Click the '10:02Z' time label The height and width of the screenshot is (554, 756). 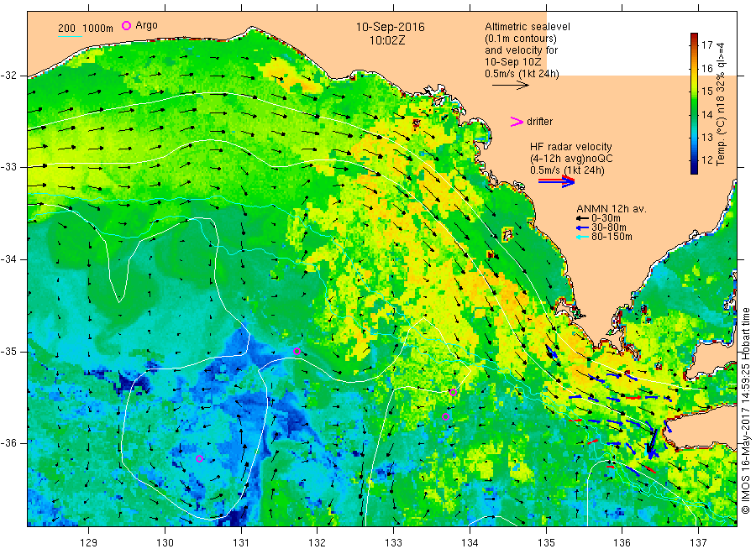click(387, 40)
